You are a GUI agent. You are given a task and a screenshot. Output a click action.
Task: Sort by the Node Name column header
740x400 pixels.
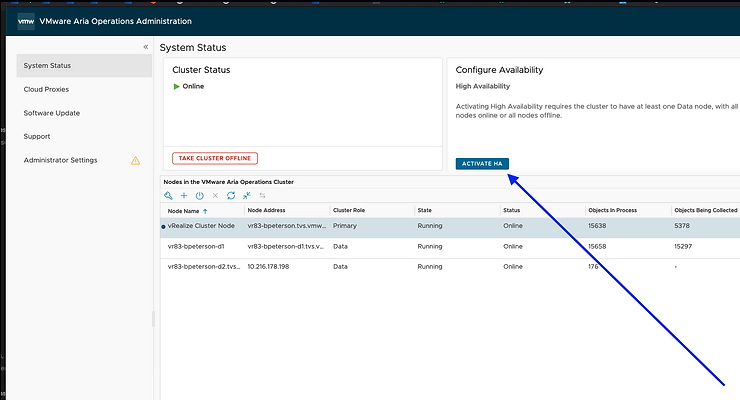click(183, 211)
